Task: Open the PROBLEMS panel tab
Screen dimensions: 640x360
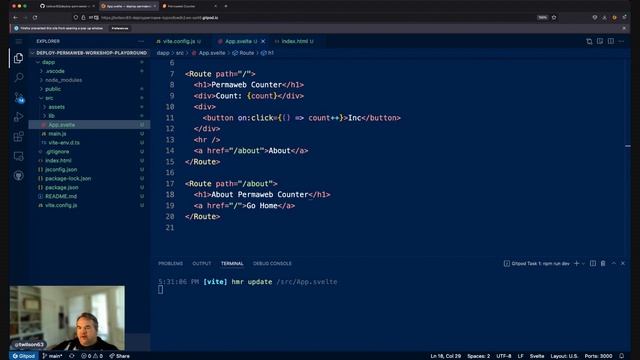Action: (x=171, y=264)
